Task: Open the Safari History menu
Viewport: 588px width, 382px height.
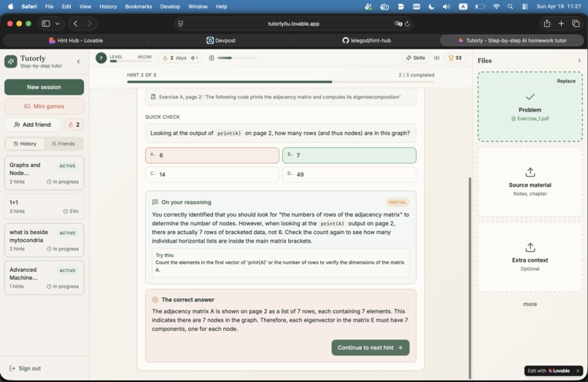Action: click(108, 7)
